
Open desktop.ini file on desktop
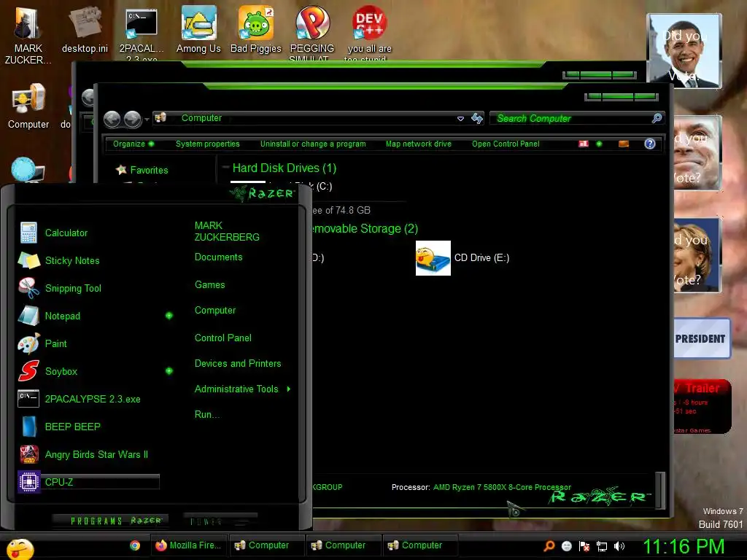pos(85,29)
